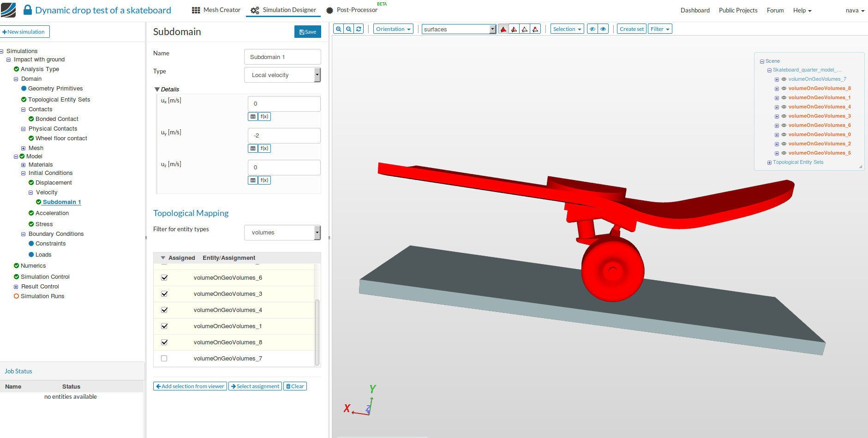
Task: Click the SimScale logo icon
Action: 8,10
